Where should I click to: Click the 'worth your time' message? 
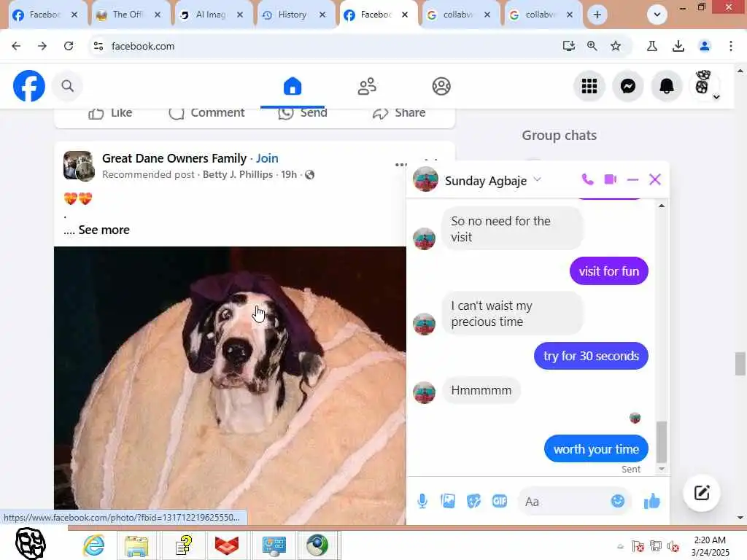(x=596, y=448)
